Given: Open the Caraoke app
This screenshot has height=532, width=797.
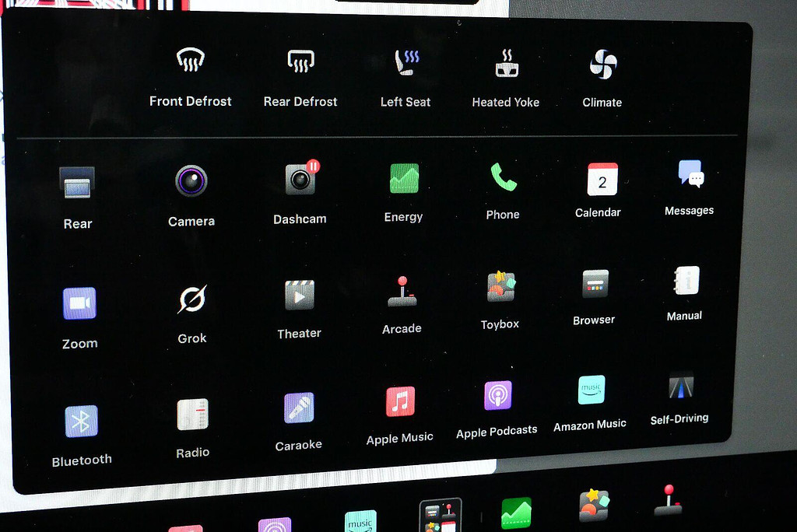Looking at the screenshot, I should (x=299, y=422).
